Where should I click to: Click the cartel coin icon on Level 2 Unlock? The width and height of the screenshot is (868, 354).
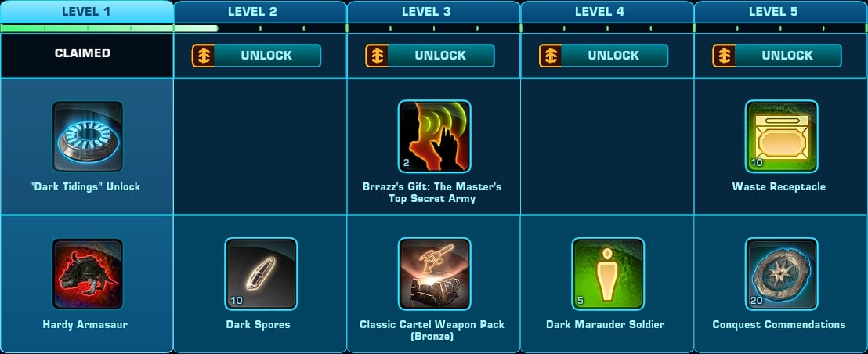point(204,56)
